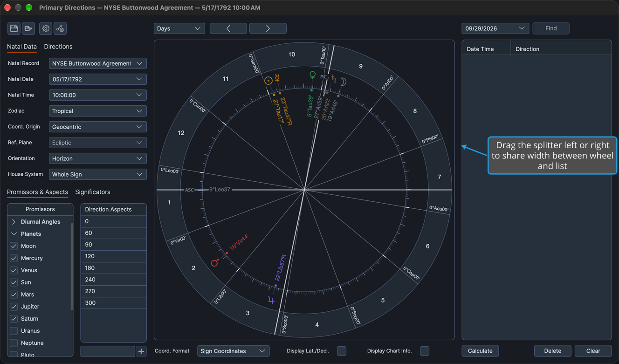Click the Mars glyph in the wheel
Image resolution: width=619 pixels, height=364 pixels.
point(215,263)
